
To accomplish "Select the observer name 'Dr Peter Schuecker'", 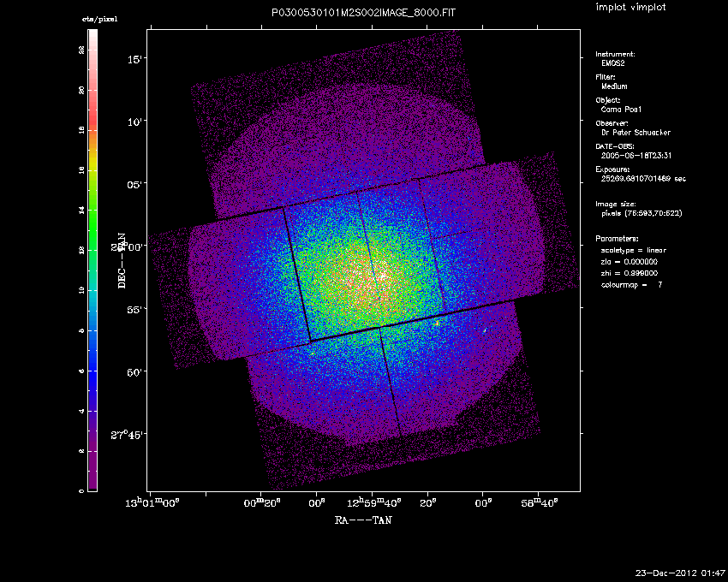I will [x=636, y=133].
